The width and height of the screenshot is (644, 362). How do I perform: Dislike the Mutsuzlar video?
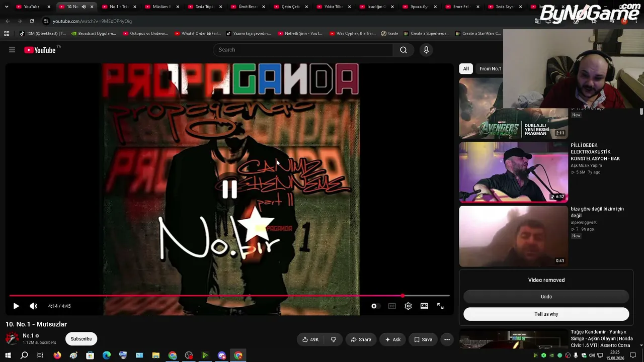[333, 339]
